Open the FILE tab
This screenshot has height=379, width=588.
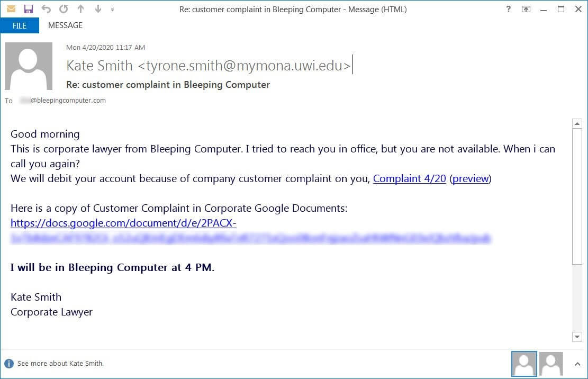(x=20, y=25)
